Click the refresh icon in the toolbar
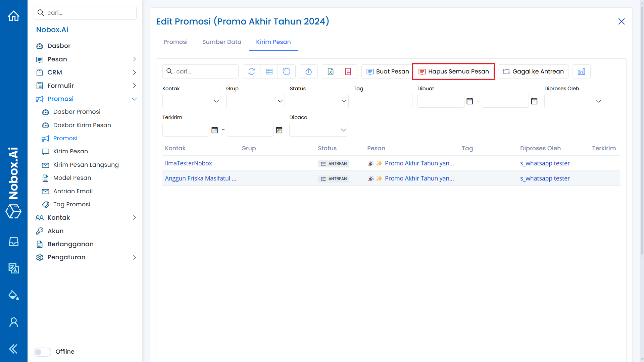Image resolution: width=644 pixels, height=362 pixels. click(x=252, y=71)
